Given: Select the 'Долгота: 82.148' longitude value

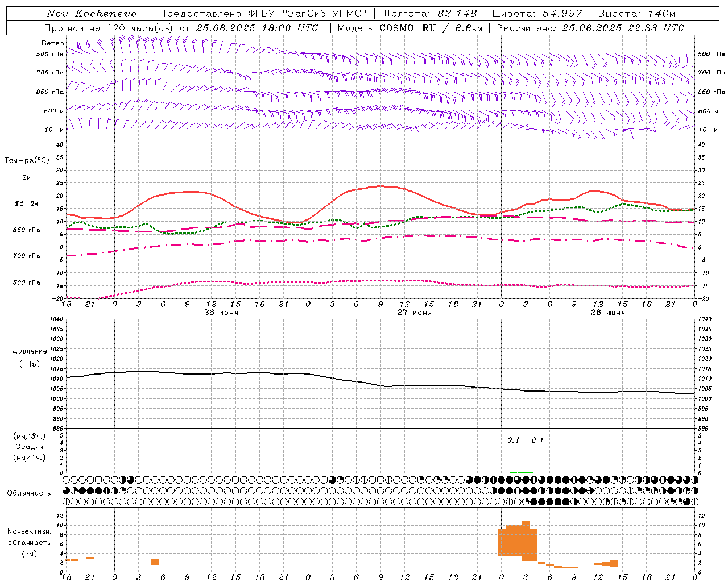Looking at the screenshot, I should point(430,14).
